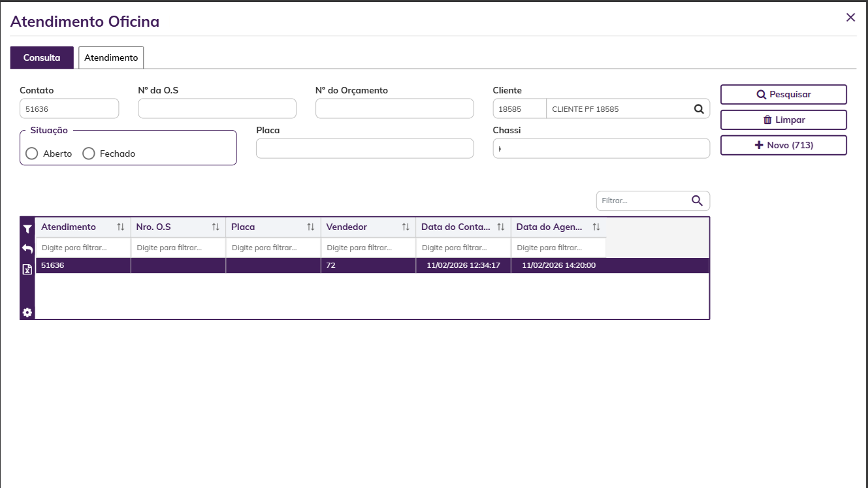Click the Limpar button
This screenshot has width=868, height=488.
pos(784,120)
